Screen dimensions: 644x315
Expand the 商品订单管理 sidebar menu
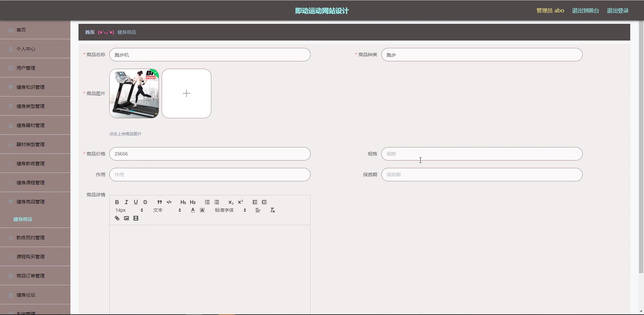(35, 276)
